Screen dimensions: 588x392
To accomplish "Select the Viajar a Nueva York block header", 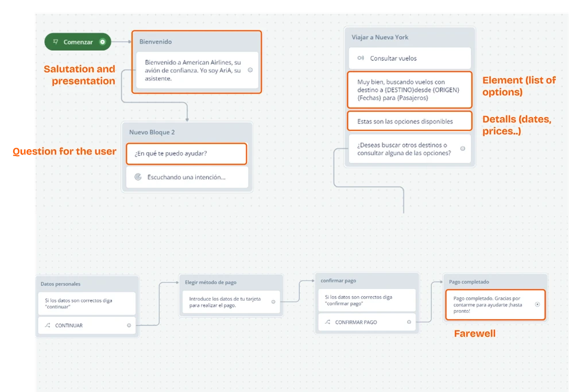I will click(x=380, y=37).
